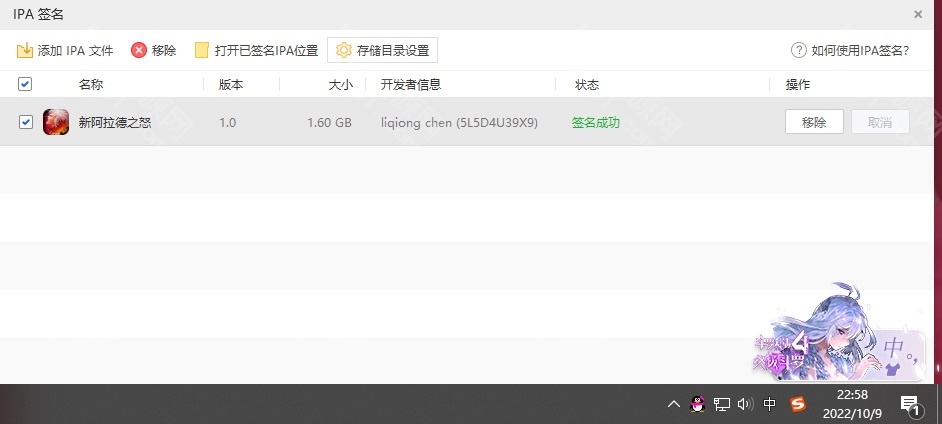942x424 pixels.
Task: Open the network tray icon
Action: pyautogui.click(x=722, y=404)
